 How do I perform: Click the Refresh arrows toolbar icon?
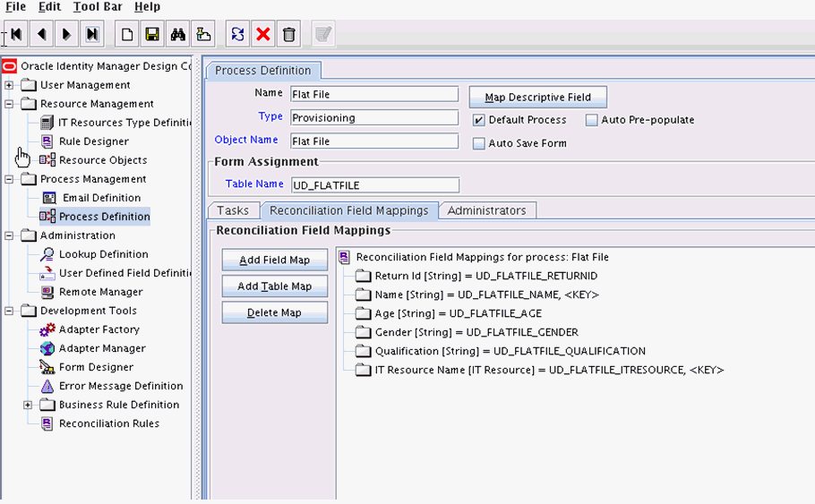point(238,34)
